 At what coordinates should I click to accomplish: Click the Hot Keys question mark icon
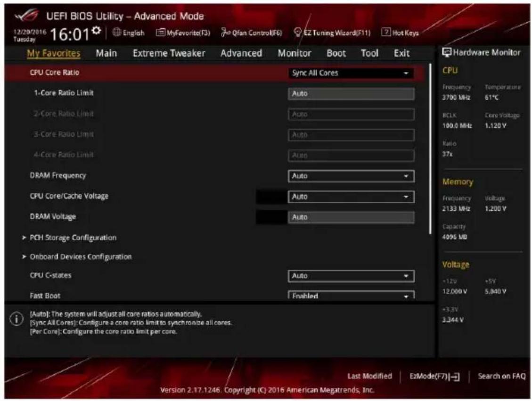click(x=386, y=32)
